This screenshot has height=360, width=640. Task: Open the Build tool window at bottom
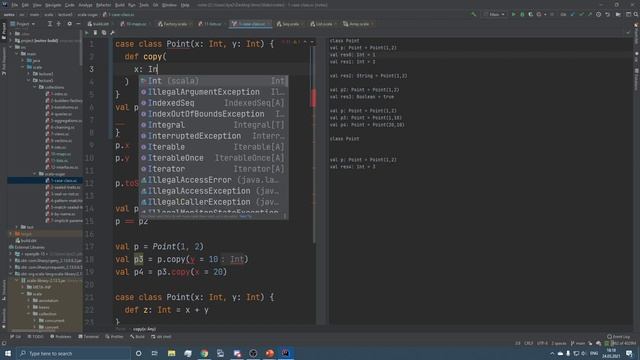138,337
